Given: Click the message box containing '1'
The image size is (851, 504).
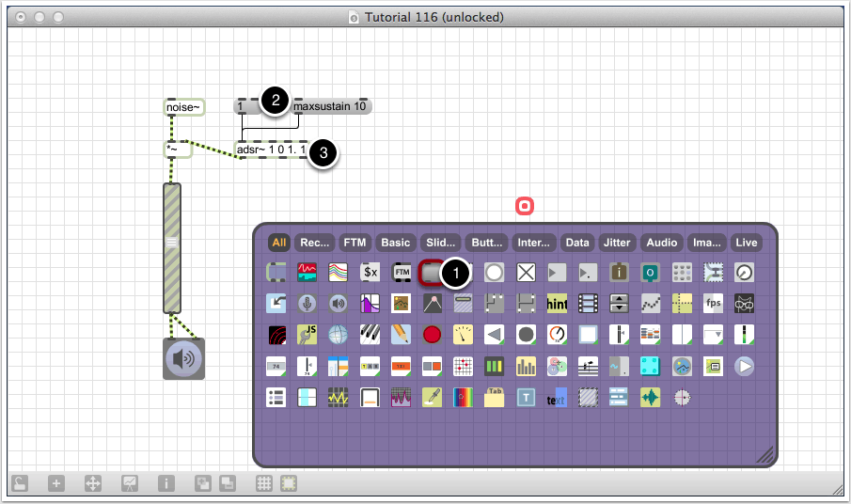Looking at the screenshot, I should (244, 107).
